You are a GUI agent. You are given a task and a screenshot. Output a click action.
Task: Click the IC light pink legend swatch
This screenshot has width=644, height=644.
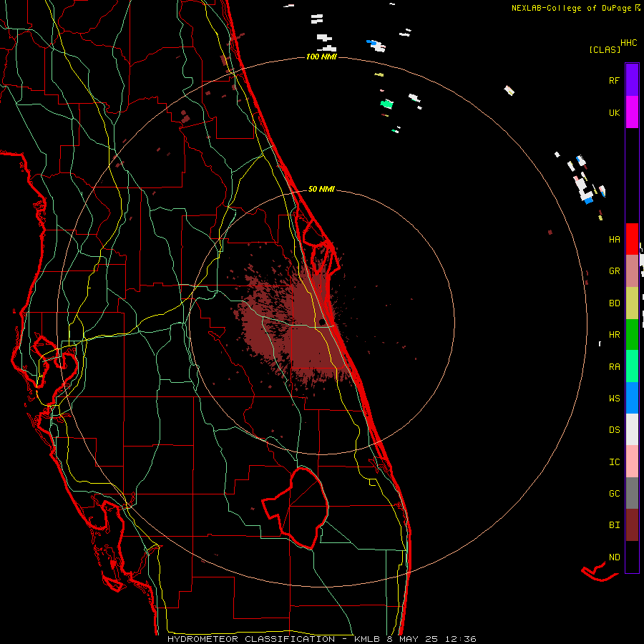click(x=632, y=462)
